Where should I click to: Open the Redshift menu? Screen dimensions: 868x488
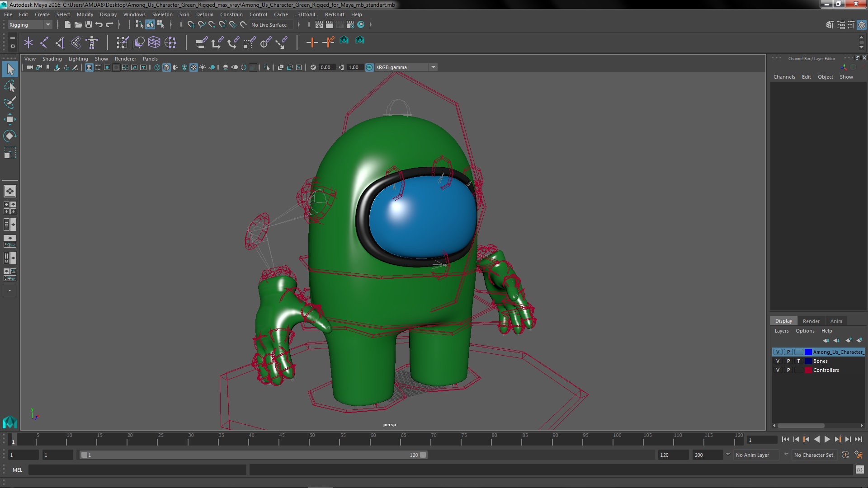[334, 14]
